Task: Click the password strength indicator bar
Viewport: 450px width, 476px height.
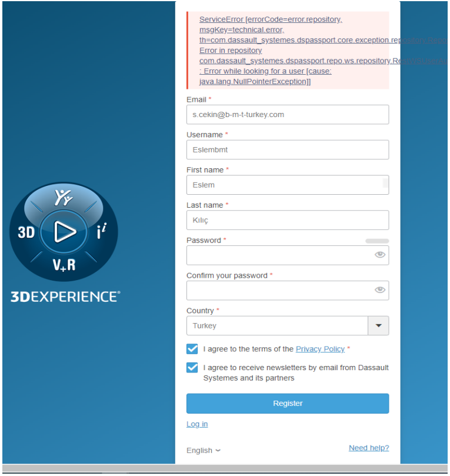Action: coord(377,241)
